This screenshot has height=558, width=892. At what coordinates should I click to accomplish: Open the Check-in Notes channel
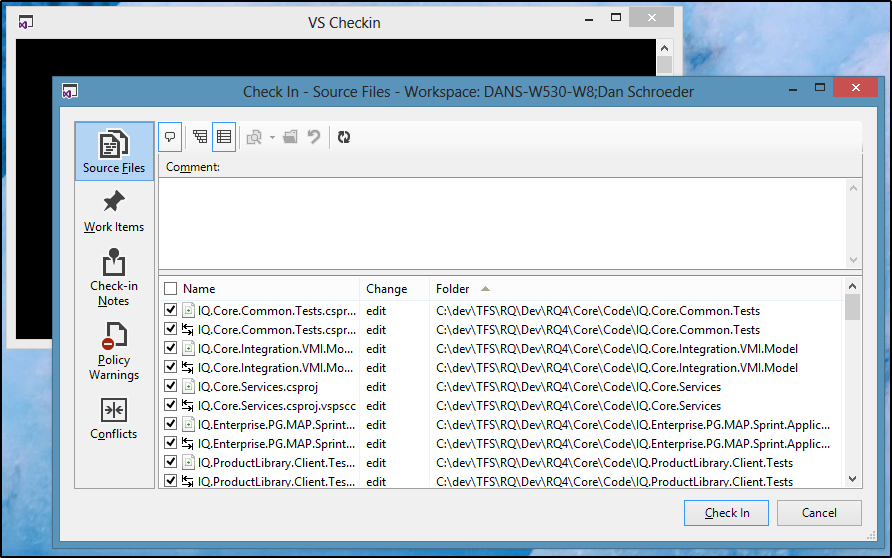tap(114, 278)
